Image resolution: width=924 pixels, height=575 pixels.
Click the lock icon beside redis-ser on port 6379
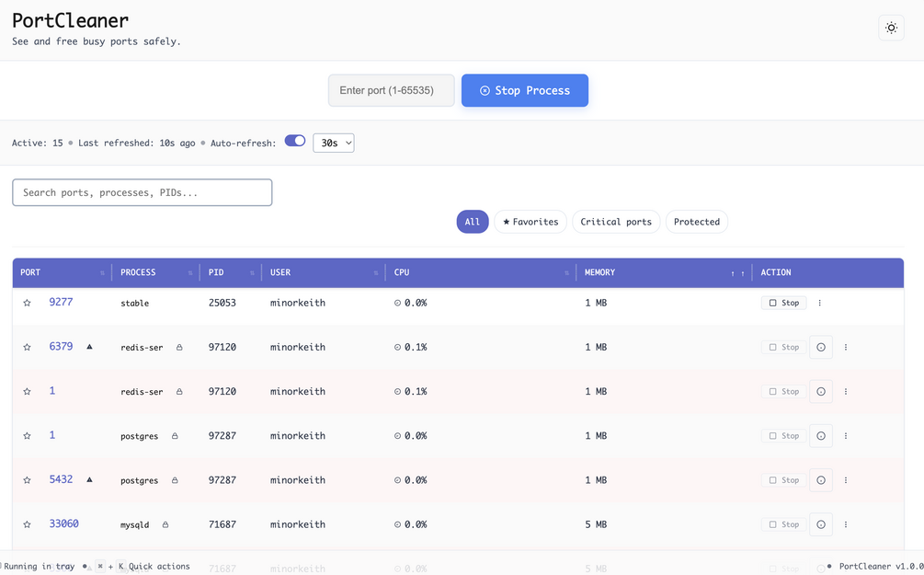coord(179,348)
